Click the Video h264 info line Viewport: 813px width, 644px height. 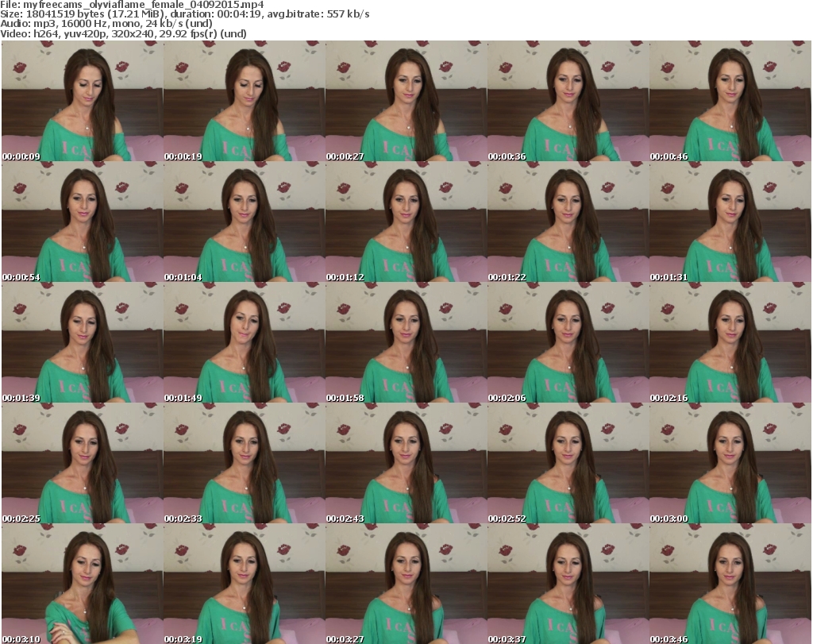coord(123,33)
